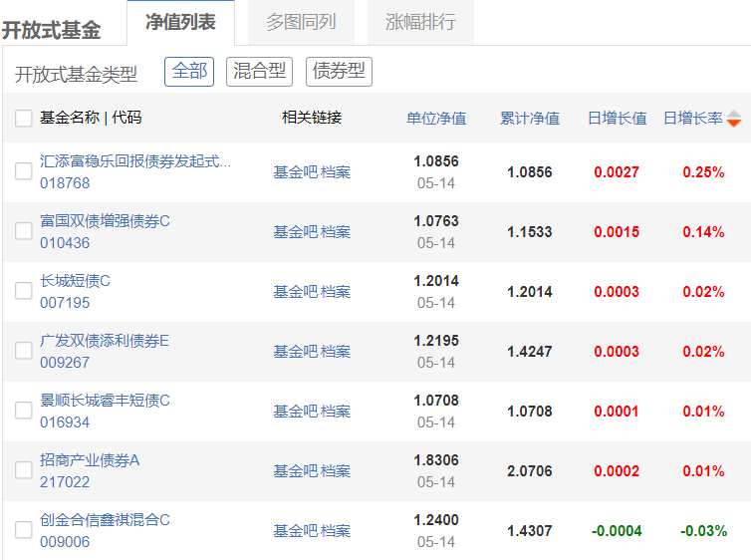Open 基金吧 link for fund 018768
Screen dimensions: 751x560
(x=296, y=172)
